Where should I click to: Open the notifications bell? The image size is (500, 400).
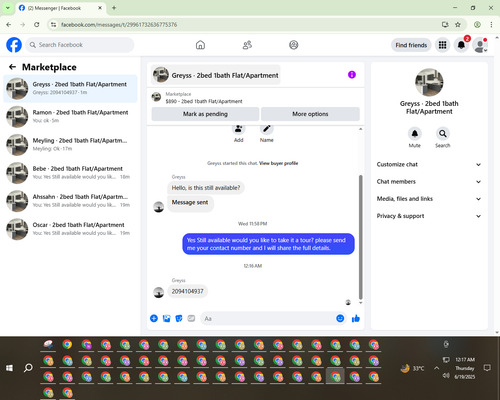[461, 45]
